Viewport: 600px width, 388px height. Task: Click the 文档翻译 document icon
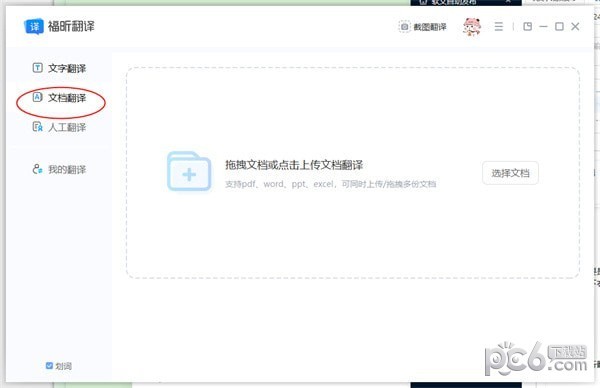click(37, 97)
